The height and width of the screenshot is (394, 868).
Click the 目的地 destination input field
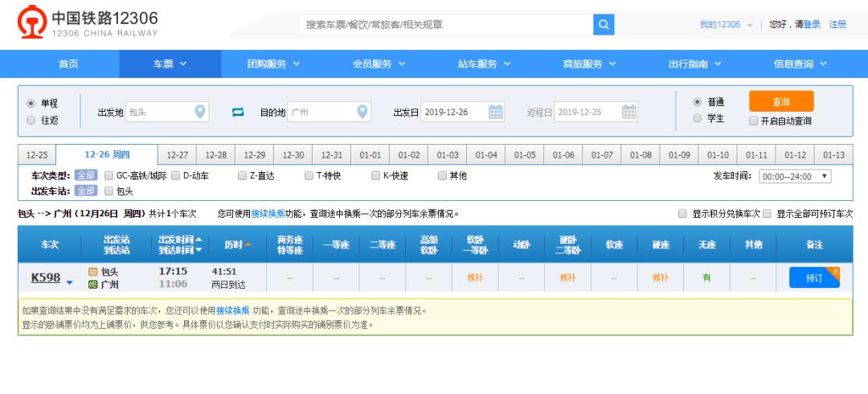click(x=329, y=112)
